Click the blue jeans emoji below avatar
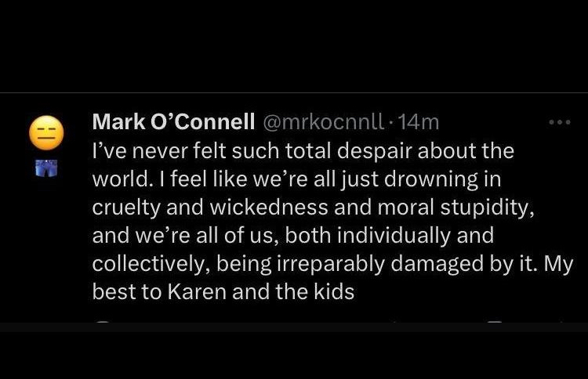 click(x=45, y=167)
